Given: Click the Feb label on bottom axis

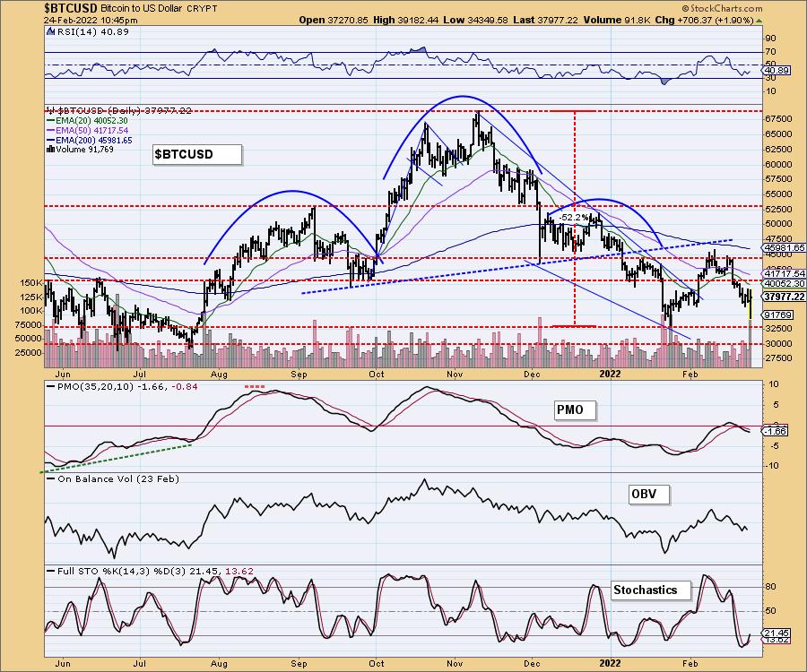Looking at the screenshot, I should [690, 663].
